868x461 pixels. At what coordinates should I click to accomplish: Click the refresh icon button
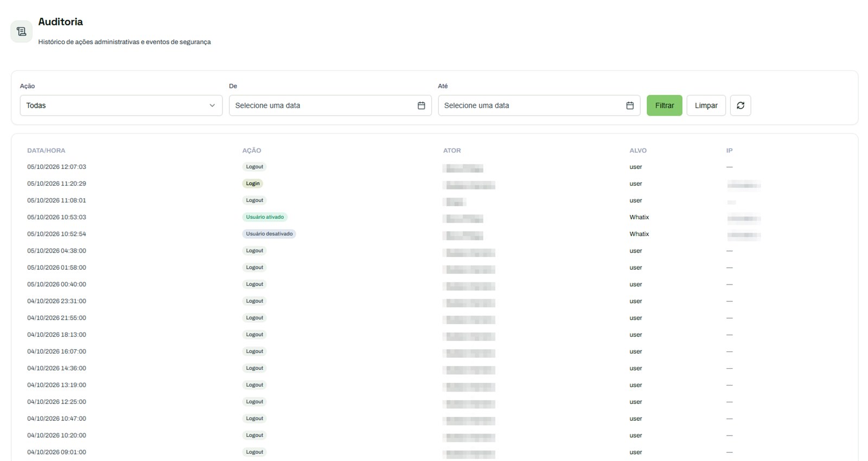pyautogui.click(x=741, y=105)
